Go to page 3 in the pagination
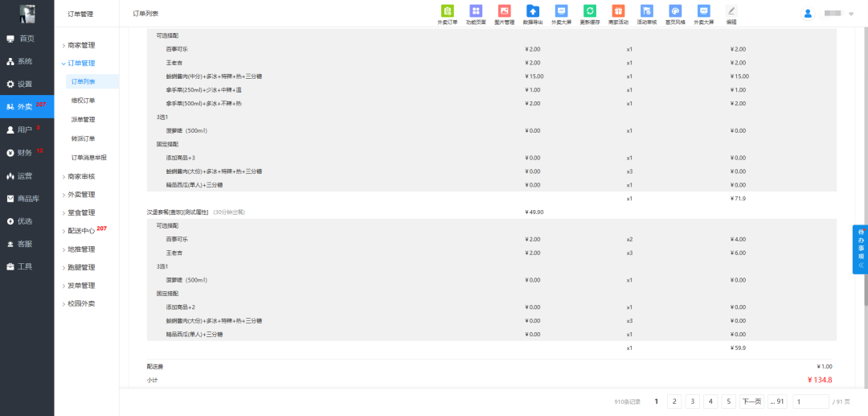868x416 pixels. (x=693, y=402)
